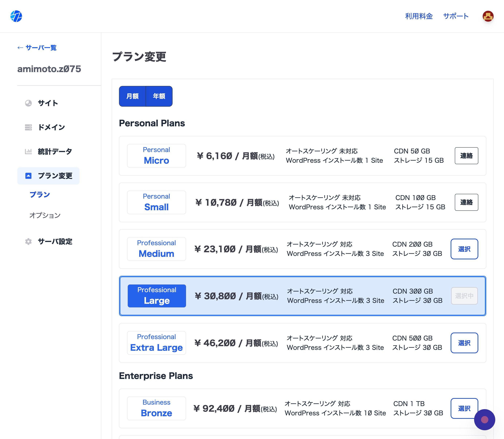Click the ¥ 46,200 monthly price
Screen dimensions: 504x439
(236, 343)
